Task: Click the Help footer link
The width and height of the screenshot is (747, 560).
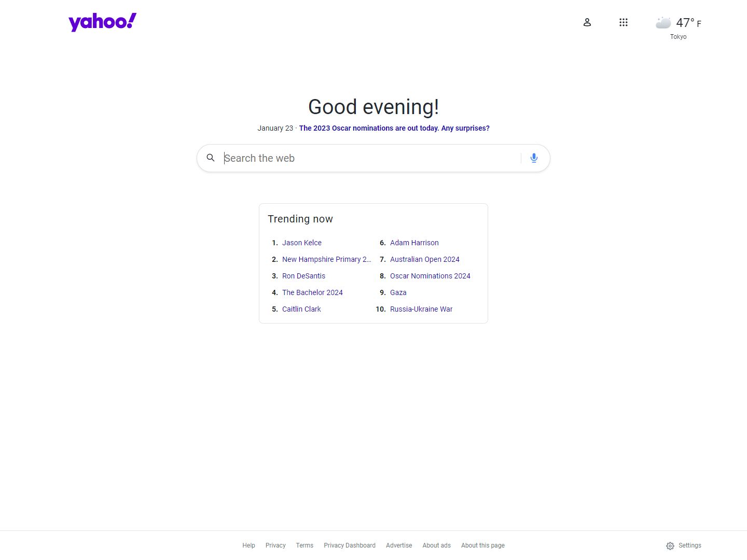Action: point(248,545)
